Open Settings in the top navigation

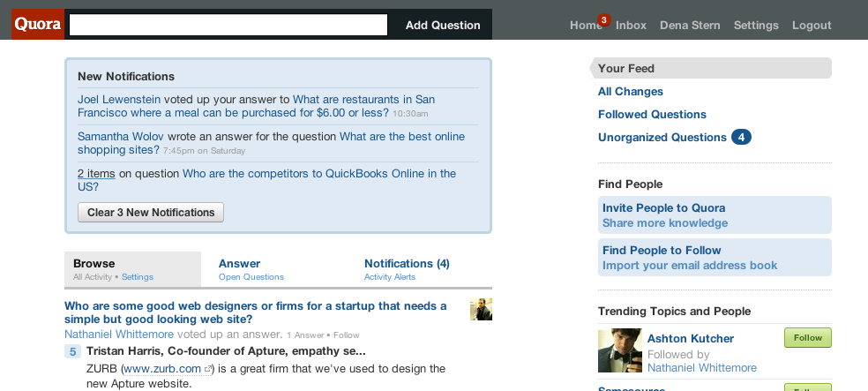[x=756, y=25]
